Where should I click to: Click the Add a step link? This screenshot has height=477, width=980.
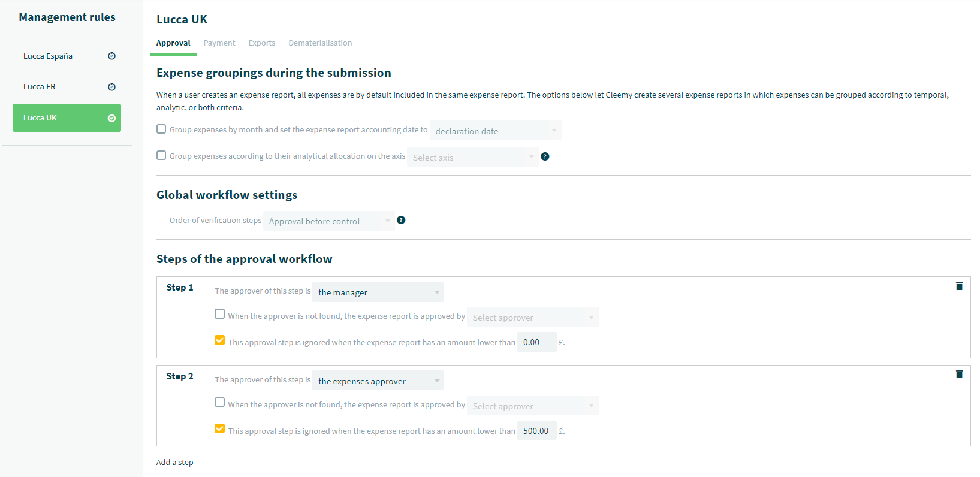pos(175,462)
